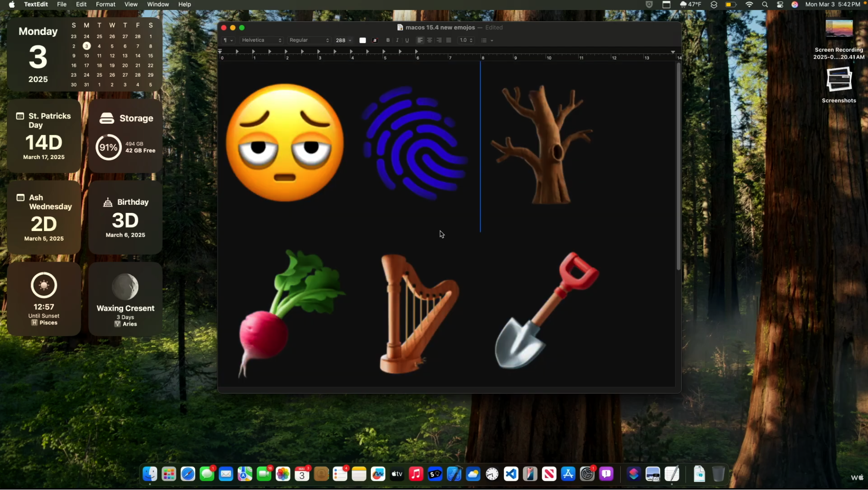Toggle bold text formatting

pyautogui.click(x=388, y=40)
